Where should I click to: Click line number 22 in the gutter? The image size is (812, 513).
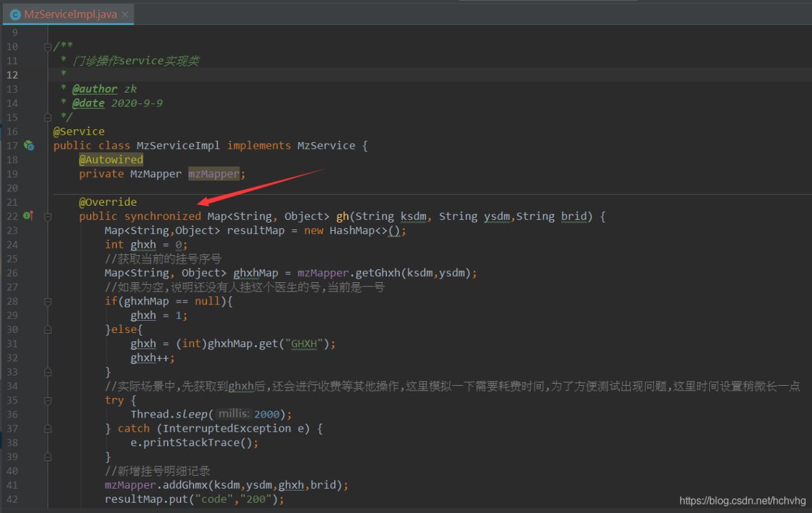[x=12, y=216]
